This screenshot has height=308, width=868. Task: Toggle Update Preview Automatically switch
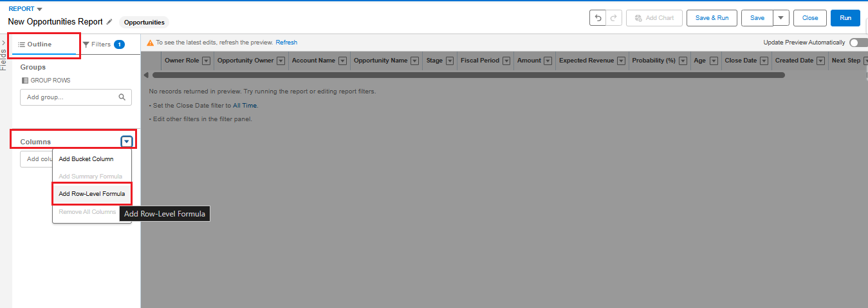(x=858, y=43)
